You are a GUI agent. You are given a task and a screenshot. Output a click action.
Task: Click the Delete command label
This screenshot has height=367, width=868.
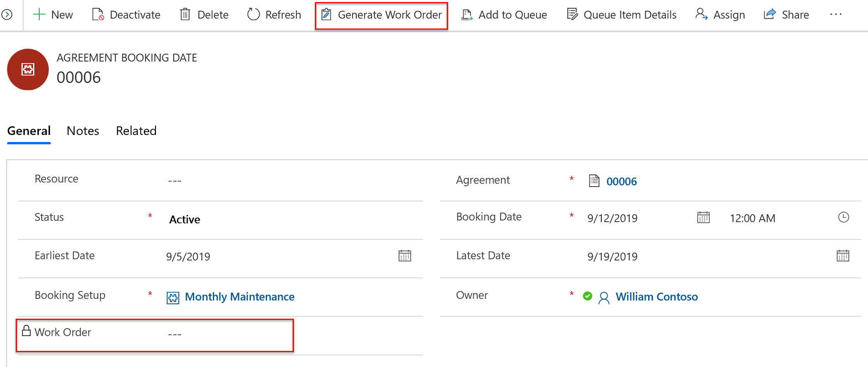point(213,15)
